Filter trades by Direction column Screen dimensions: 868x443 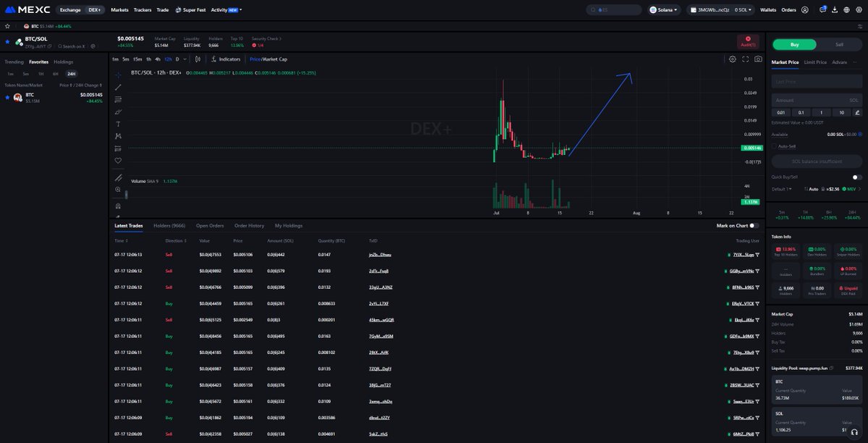[176, 241]
